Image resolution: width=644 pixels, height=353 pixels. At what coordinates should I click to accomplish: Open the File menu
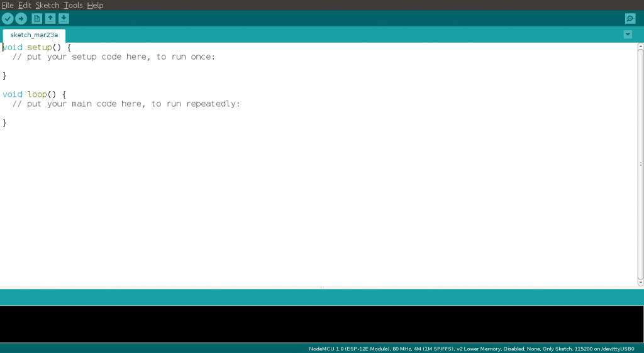(8, 5)
